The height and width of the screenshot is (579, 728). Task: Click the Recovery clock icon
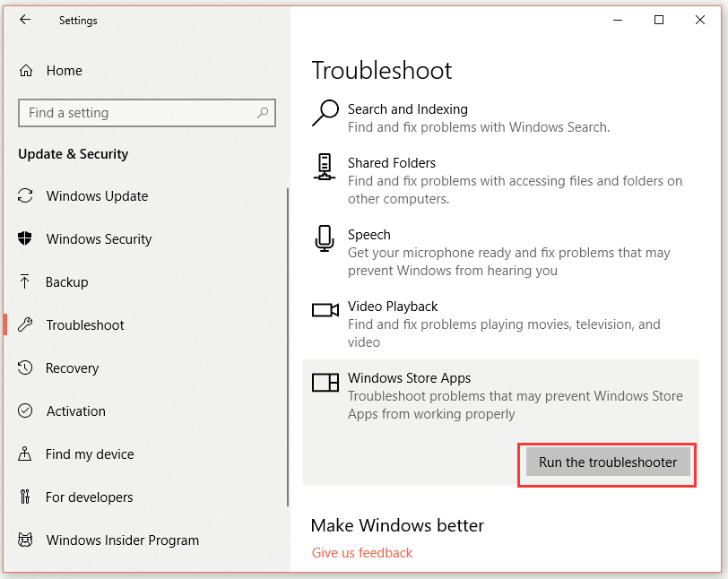(25, 367)
